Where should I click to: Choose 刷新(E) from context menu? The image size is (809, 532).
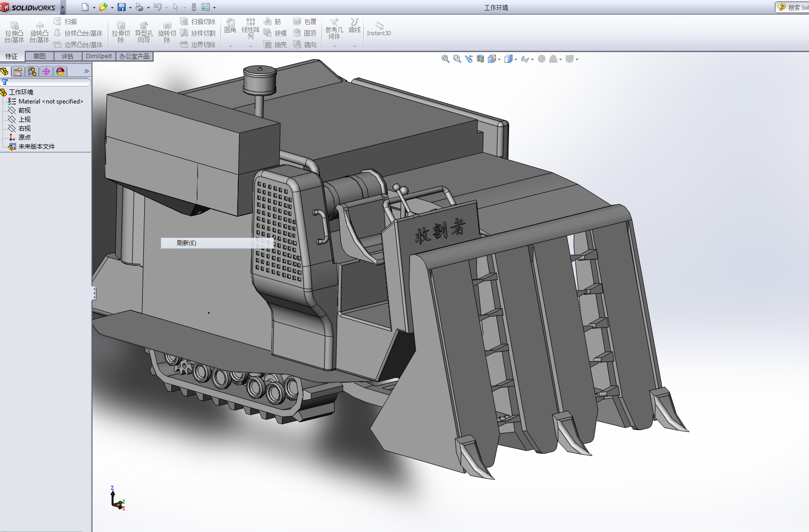(218, 243)
